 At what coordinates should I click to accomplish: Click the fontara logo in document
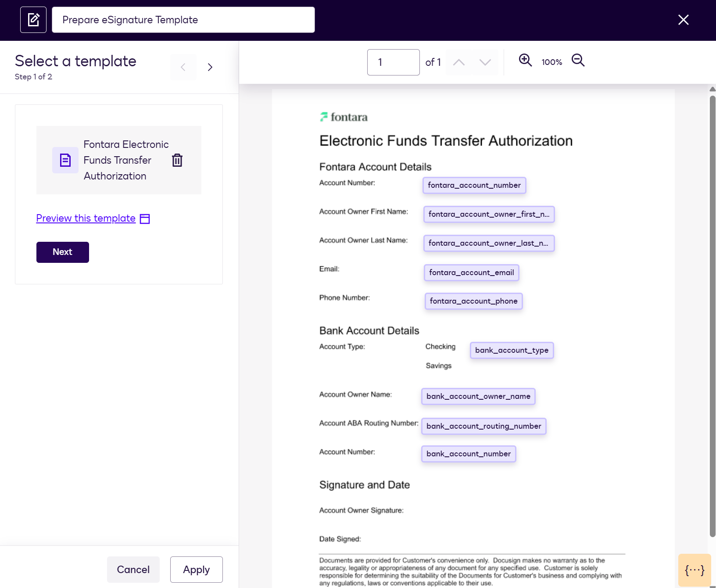click(x=344, y=117)
